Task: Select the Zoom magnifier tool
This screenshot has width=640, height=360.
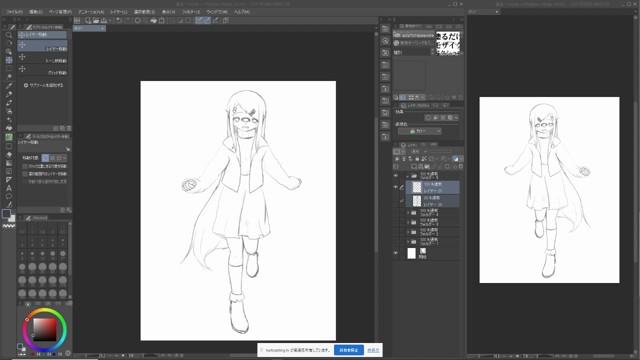Action: tap(9, 35)
